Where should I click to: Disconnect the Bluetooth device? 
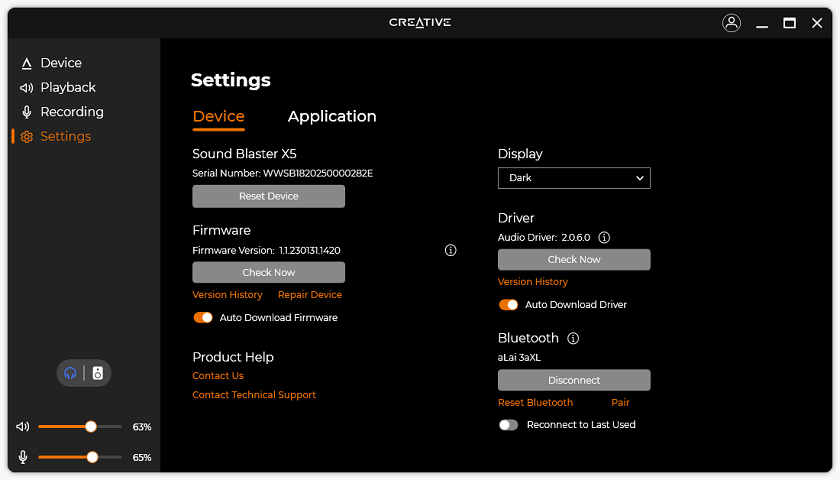click(x=574, y=380)
